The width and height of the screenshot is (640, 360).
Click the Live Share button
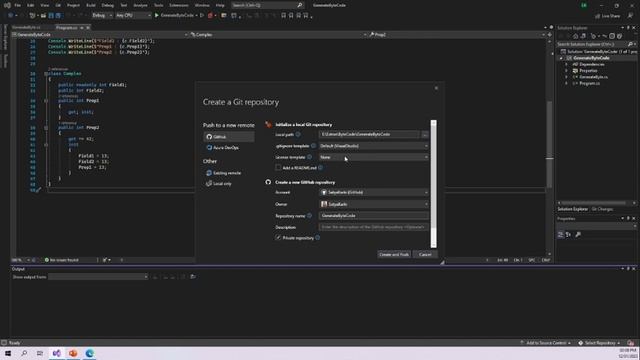[x=608, y=16]
